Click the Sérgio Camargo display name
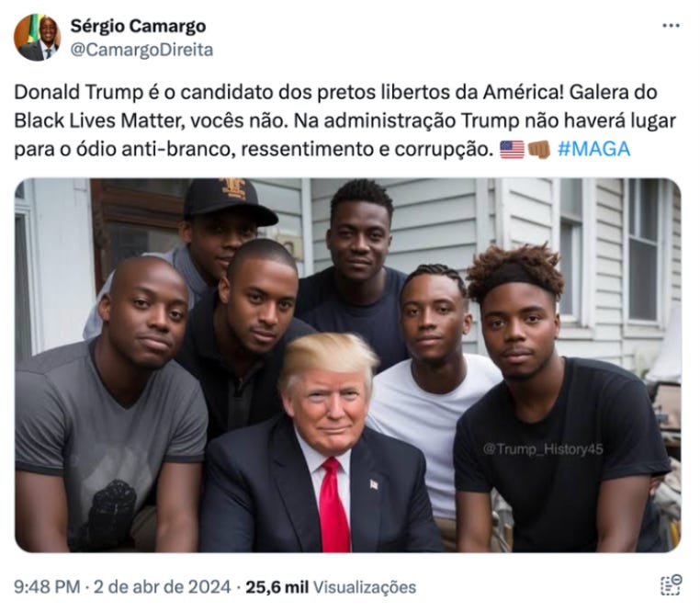Image resolution: width=700 pixels, height=612 pixels. coord(138,26)
